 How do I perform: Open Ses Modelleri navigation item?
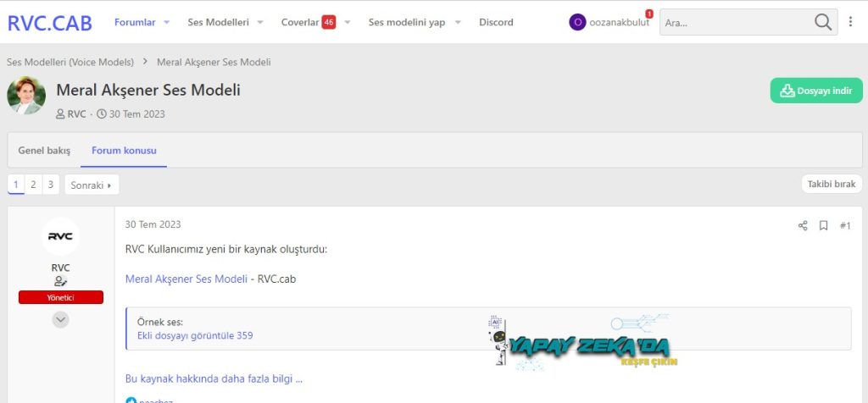[x=218, y=22]
